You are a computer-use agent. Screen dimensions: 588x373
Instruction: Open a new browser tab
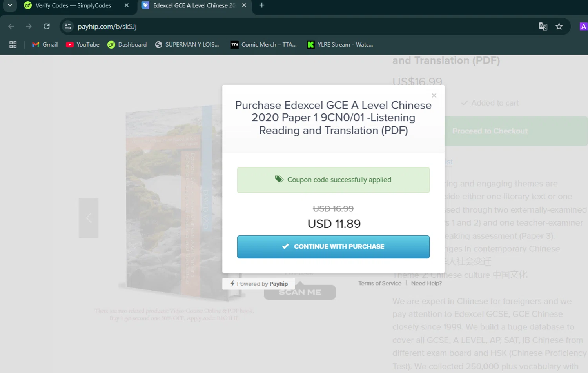[x=262, y=5]
